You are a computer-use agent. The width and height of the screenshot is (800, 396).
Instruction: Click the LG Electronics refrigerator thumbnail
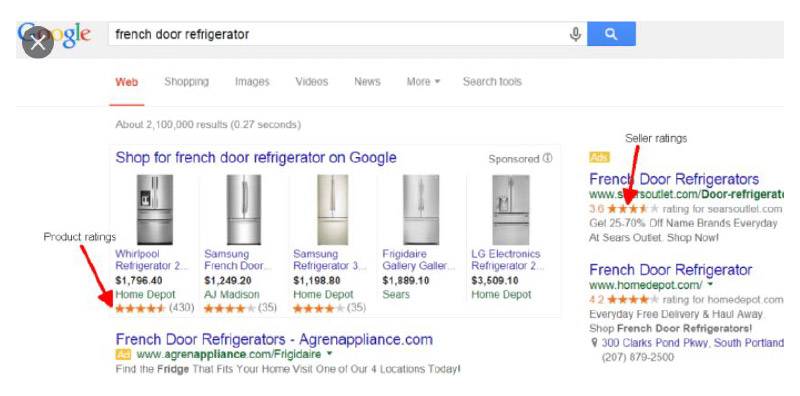(511, 210)
